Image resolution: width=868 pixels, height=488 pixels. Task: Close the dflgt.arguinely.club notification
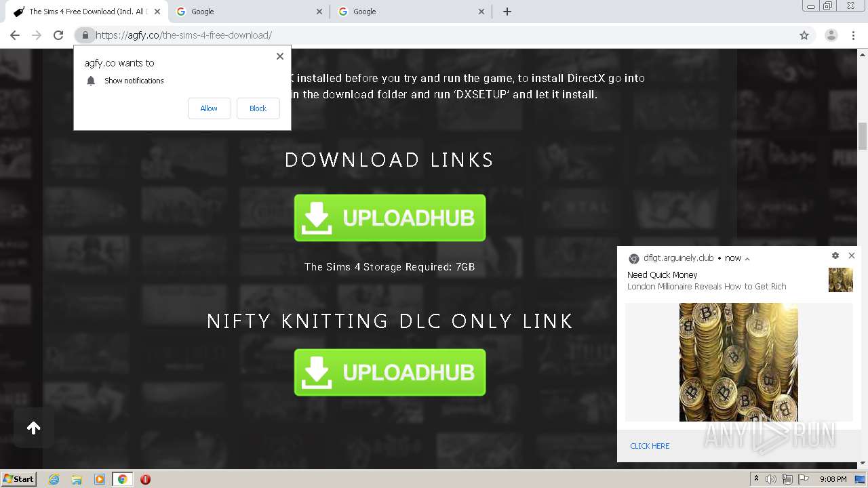(x=852, y=256)
